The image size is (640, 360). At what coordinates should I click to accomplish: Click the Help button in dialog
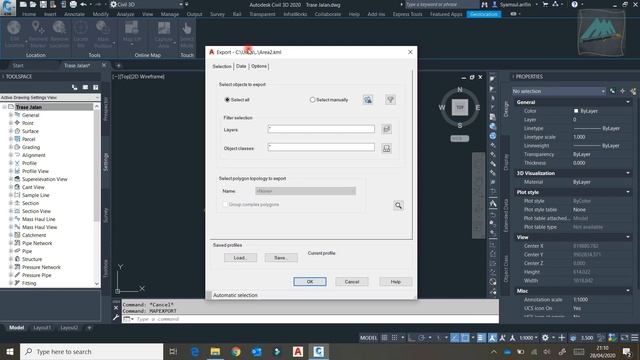click(396, 282)
